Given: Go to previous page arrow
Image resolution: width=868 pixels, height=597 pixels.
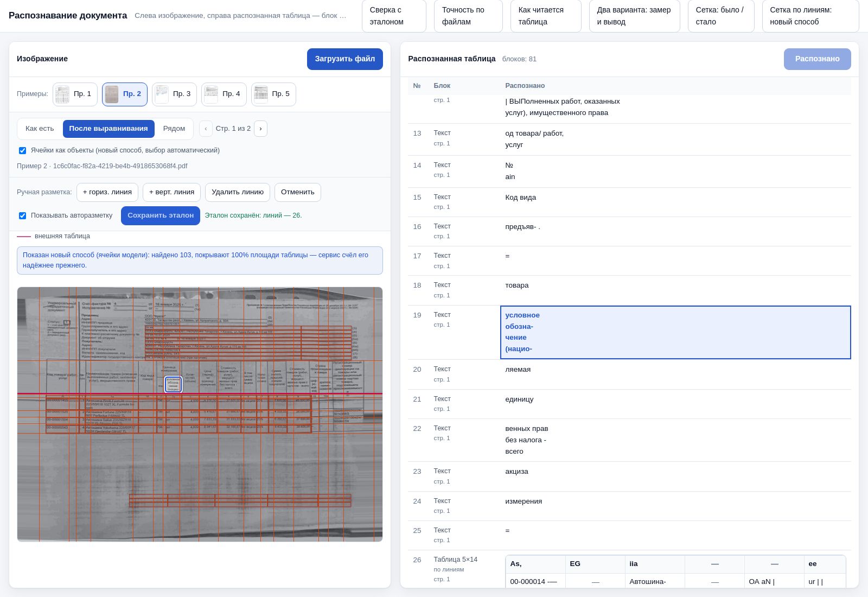Looking at the screenshot, I should [206, 129].
